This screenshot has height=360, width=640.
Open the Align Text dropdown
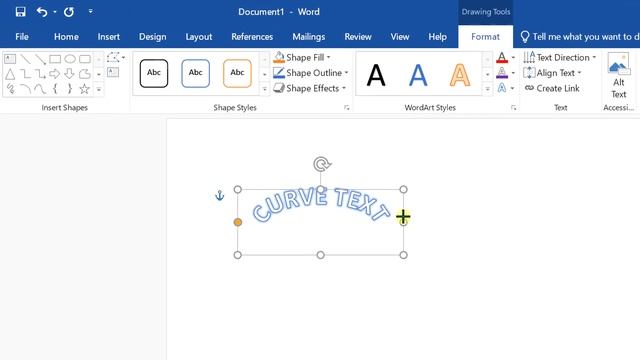click(552, 73)
